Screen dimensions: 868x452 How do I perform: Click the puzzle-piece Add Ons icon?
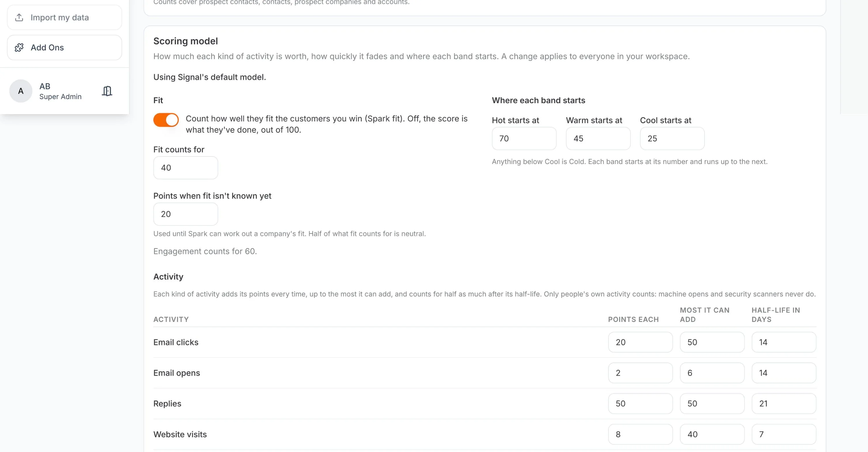coord(19,48)
